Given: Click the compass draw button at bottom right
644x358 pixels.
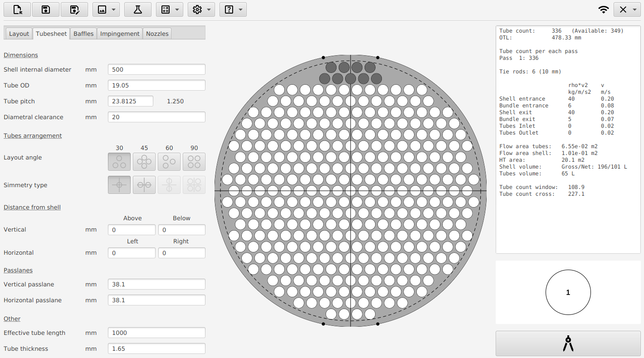Looking at the screenshot, I should [x=568, y=343].
